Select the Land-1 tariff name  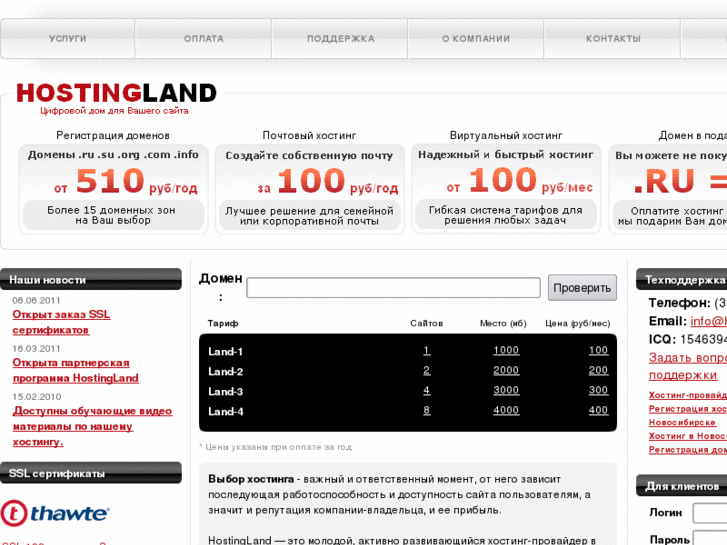click(x=225, y=352)
